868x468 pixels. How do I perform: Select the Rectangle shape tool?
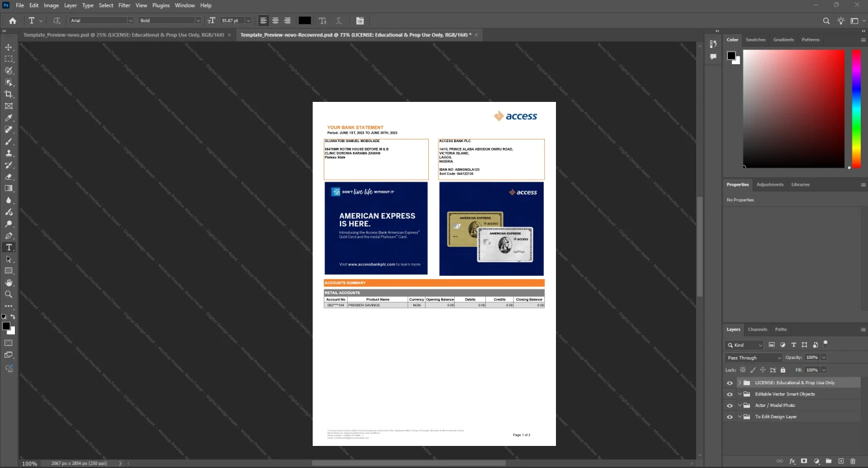coord(8,271)
